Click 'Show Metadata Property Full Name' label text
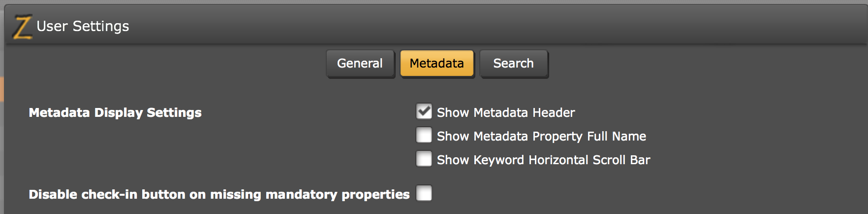Image resolution: width=868 pixels, height=214 pixels. [x=541, y=137]
